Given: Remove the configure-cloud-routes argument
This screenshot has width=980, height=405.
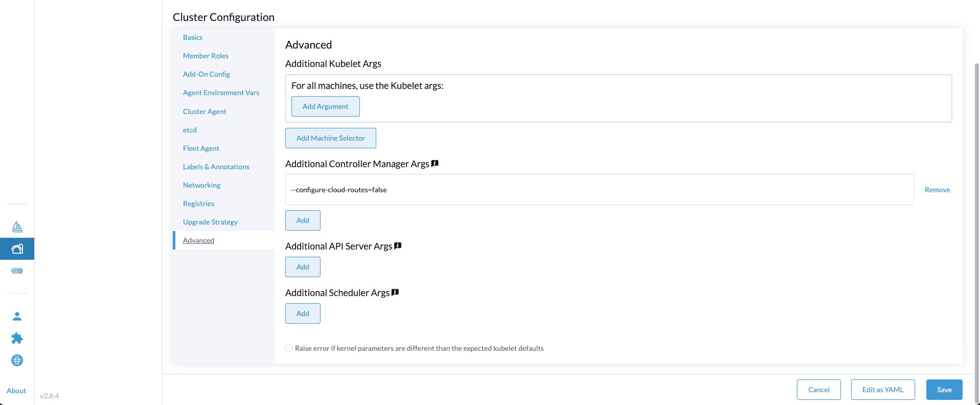Looking at the screenshot, I should click(938, 190).
